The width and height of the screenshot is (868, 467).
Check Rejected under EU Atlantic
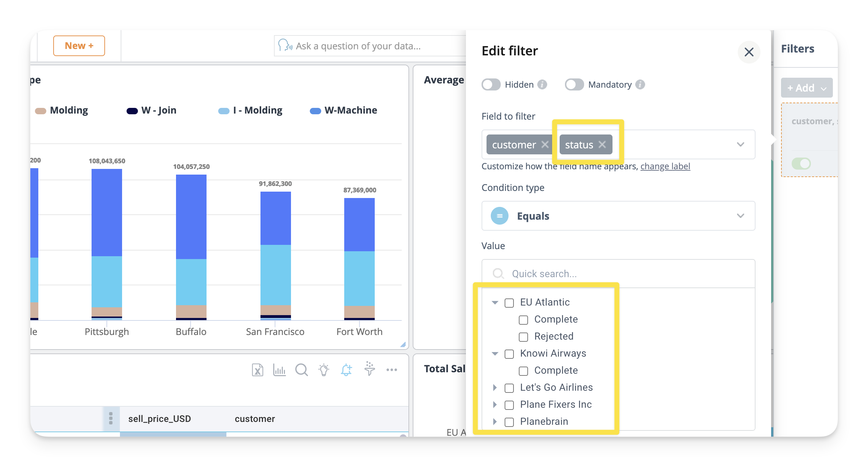pos(523,337)
